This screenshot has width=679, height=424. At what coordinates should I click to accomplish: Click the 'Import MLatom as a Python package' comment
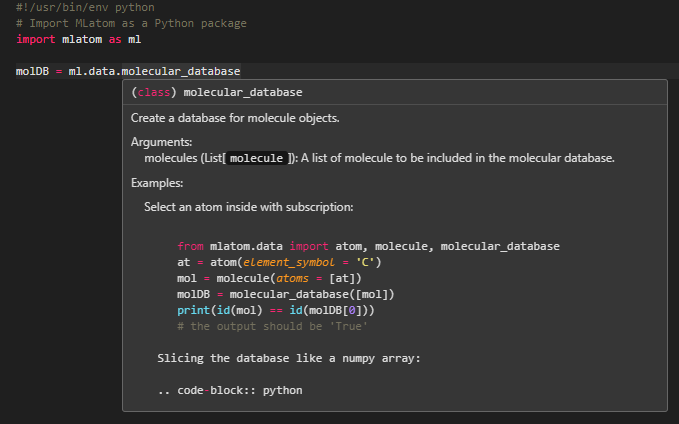click(131, 23)
